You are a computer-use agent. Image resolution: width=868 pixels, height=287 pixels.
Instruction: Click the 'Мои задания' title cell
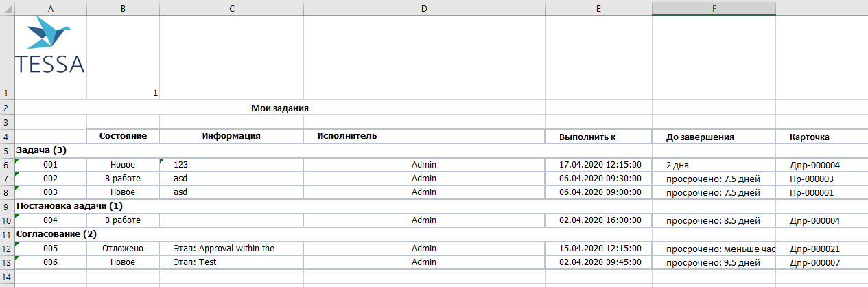click(x=280, y=108)
